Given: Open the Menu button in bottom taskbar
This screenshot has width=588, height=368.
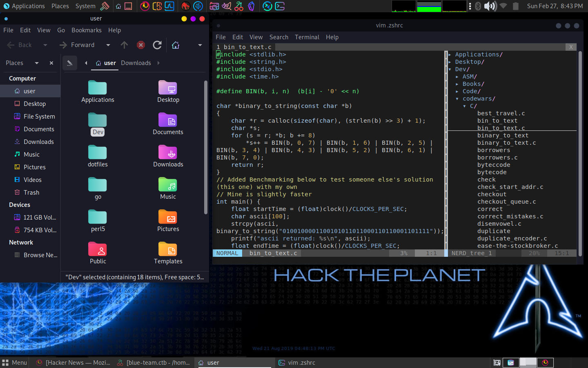Looking at the screenshot, I should coord(15,363).
